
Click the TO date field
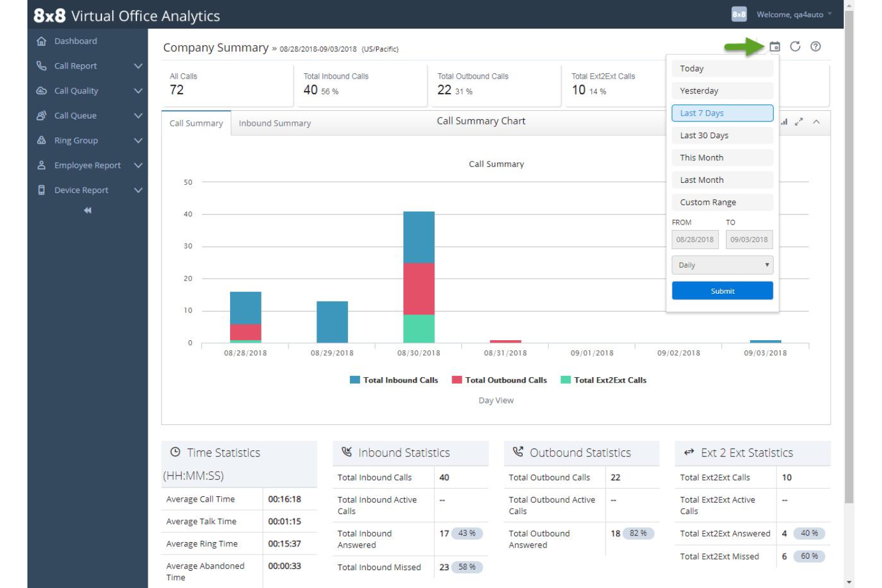749,239
